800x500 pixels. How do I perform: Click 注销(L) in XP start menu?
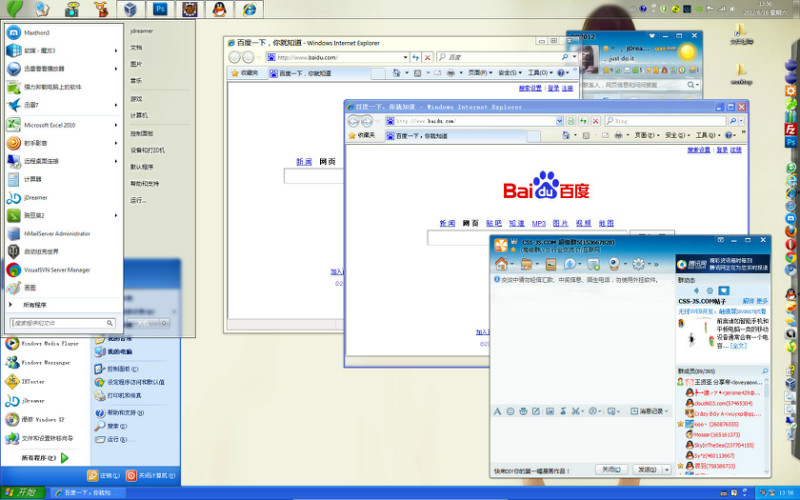(104, 476)
